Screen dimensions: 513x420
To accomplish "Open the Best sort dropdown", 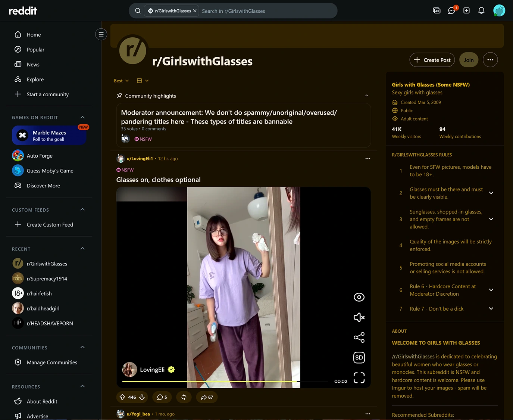I will tap(121, 81).
